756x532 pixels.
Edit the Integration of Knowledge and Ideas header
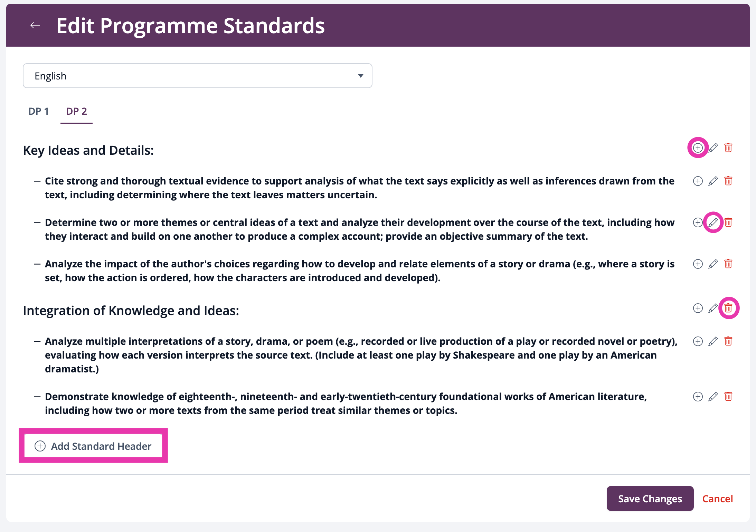click(713, 308)
